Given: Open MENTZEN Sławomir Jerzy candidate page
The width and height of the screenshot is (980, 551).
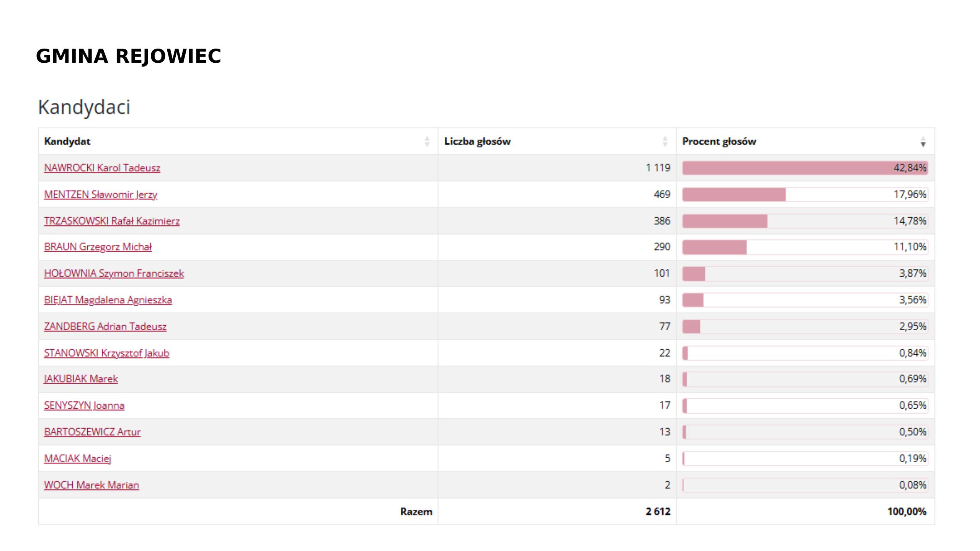Looking at the screenshot, I should [x=100, y=194].
